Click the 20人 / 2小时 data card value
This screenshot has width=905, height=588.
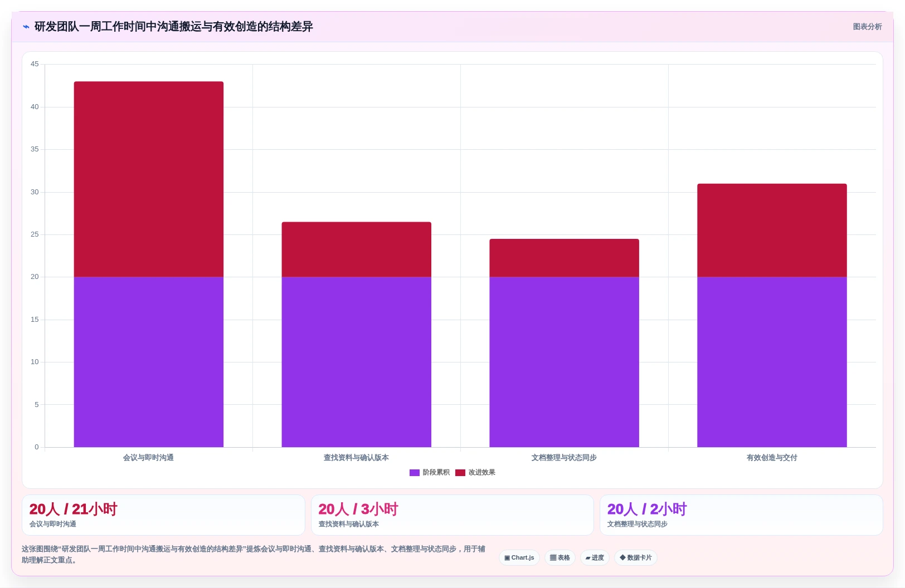point(647,509)
